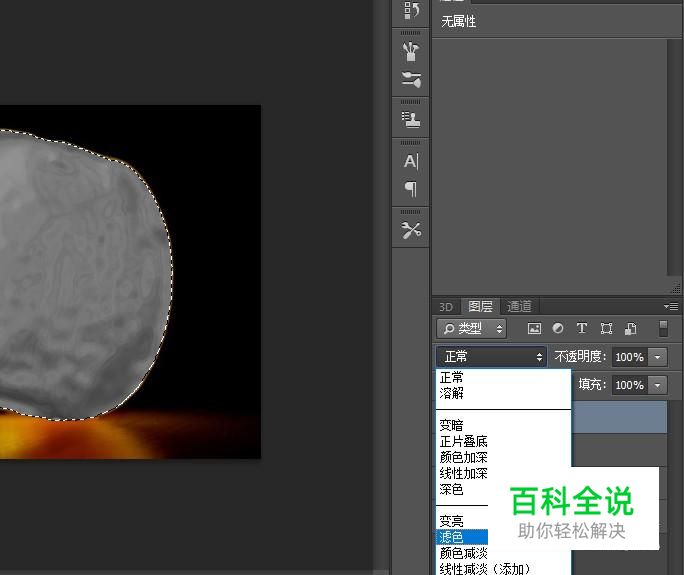Viewport: 684px width, 575px height.
Task: Filter layers by pixel layers icon
Action: [x=534, y=329]
